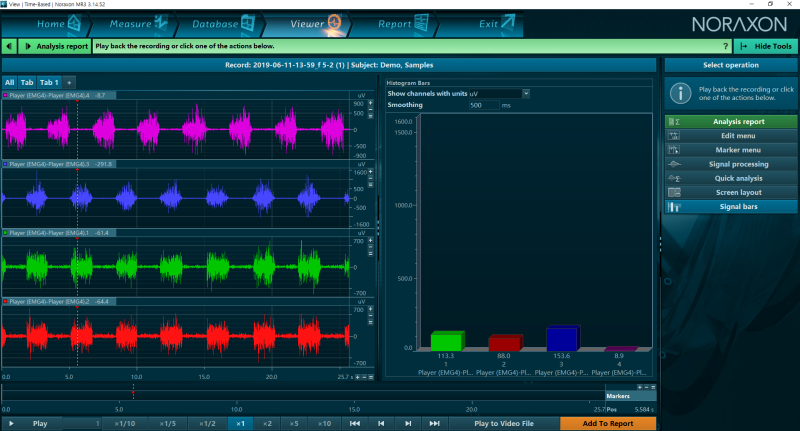Reset time axis zoom with equals icon
The image size is (800, 431).
tap(371, 377)
